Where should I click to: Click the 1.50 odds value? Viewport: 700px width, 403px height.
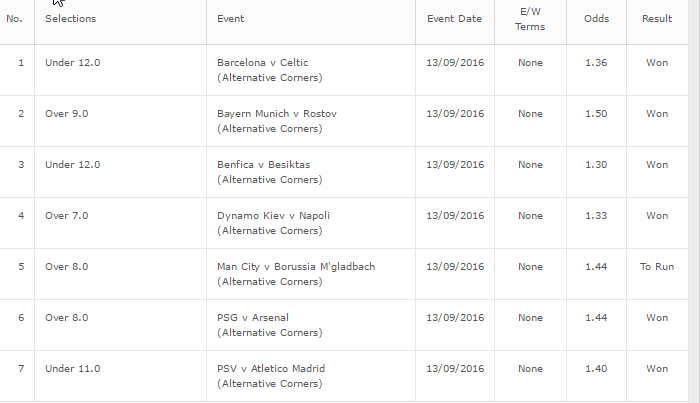[x=596, y=113]
